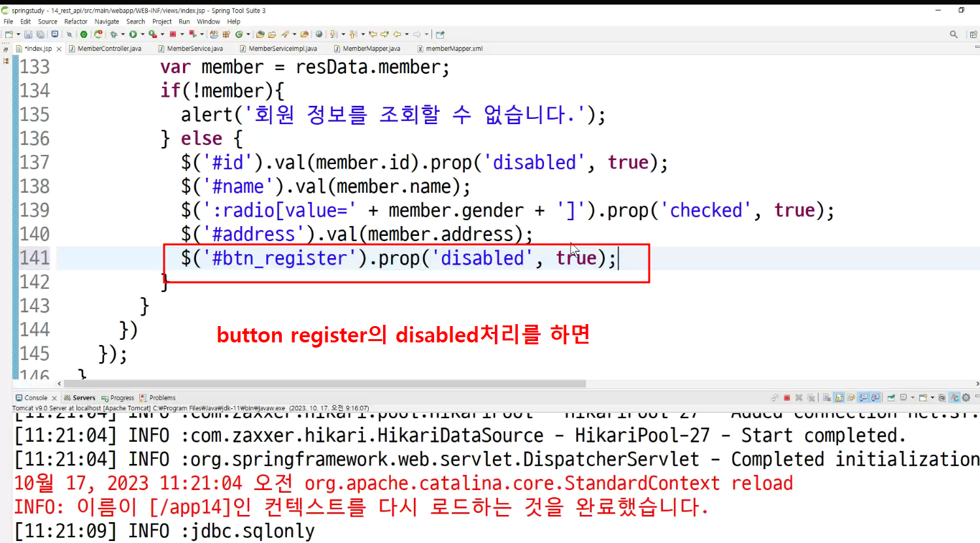
Task: Toggle Scroll Lock in console toolbar
Action: click(839, 397)
